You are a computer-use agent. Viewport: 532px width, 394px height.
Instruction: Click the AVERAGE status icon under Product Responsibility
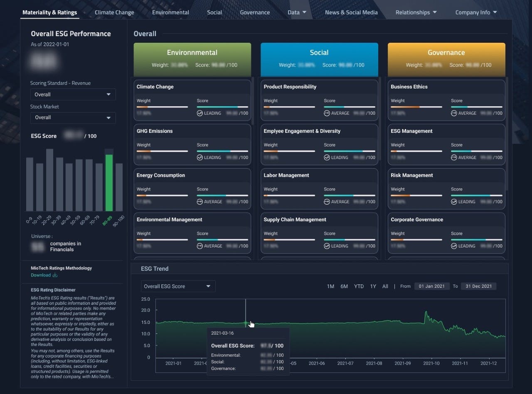[327, 113]
